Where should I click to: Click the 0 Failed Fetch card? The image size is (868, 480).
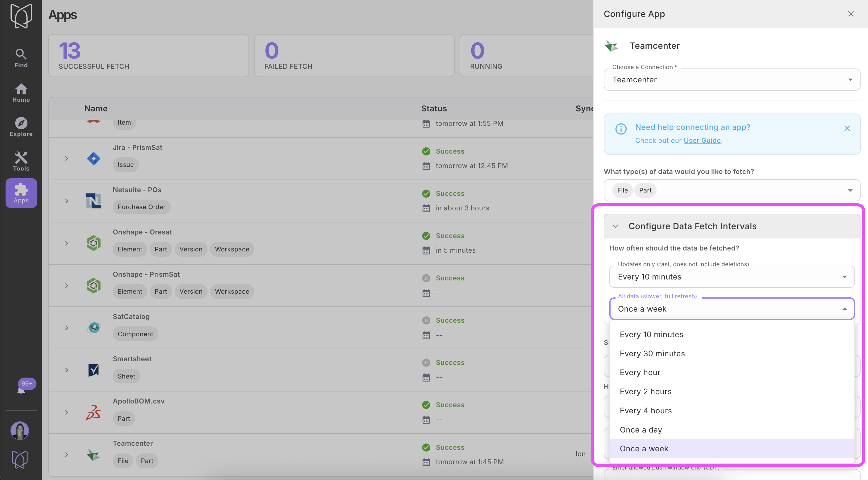(x=354, y=56)
